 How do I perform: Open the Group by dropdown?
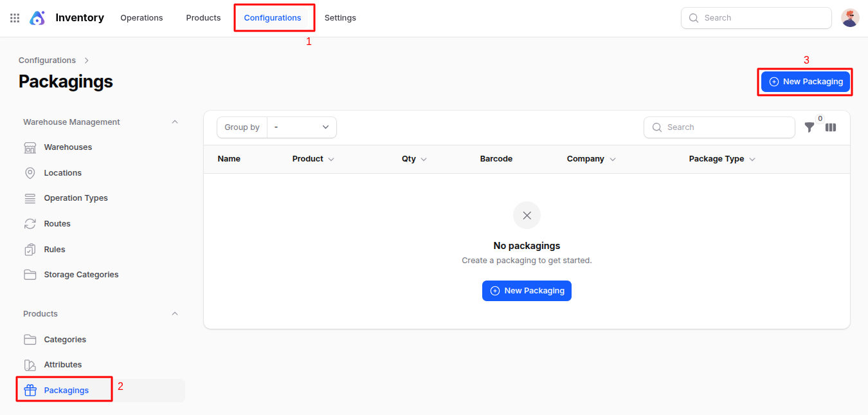(x=301, y=127)
